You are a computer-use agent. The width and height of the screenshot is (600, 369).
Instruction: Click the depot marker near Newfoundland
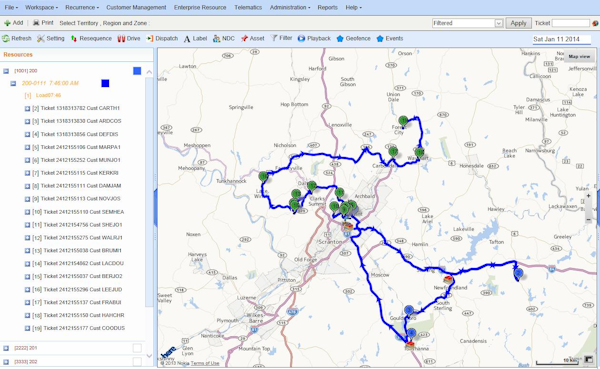(x=448, y=280)
